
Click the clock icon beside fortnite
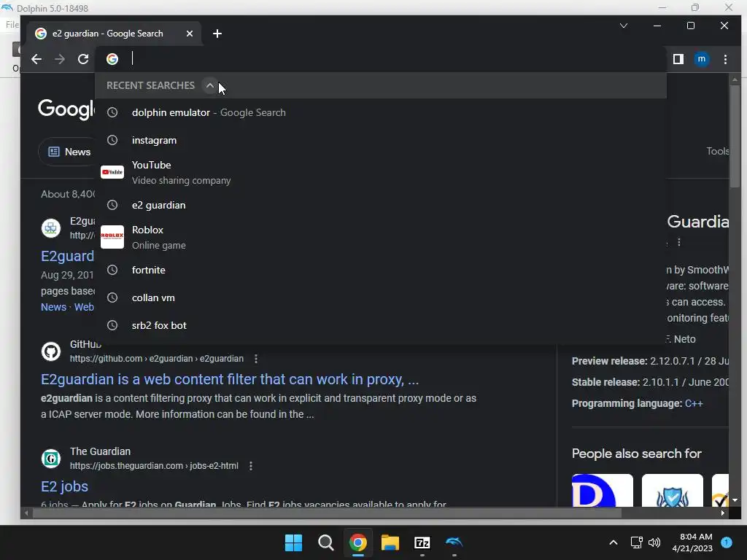pos(112,270)
